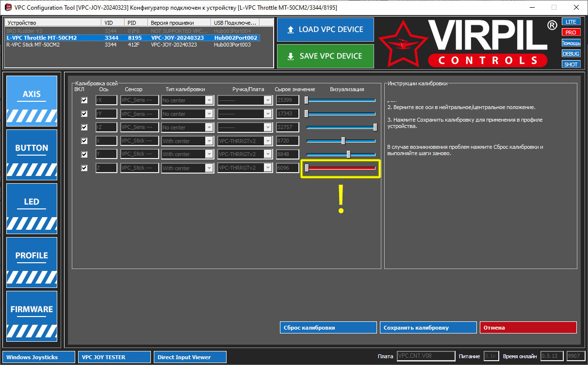This screenshot has width=588, height=365.
Task: Click the Z raw value field 6096
Action: click(287, 168)
